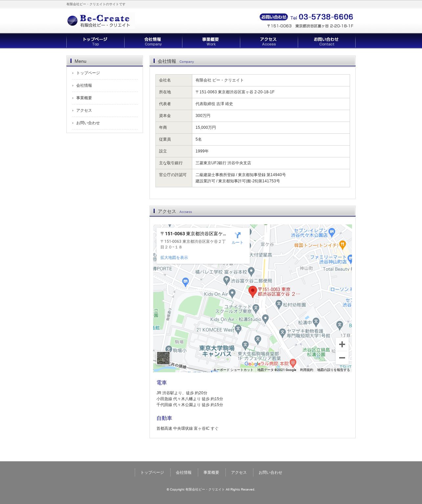
Task: Click 拡大地図を表示 link on the map
Action: tap(174, 258)
